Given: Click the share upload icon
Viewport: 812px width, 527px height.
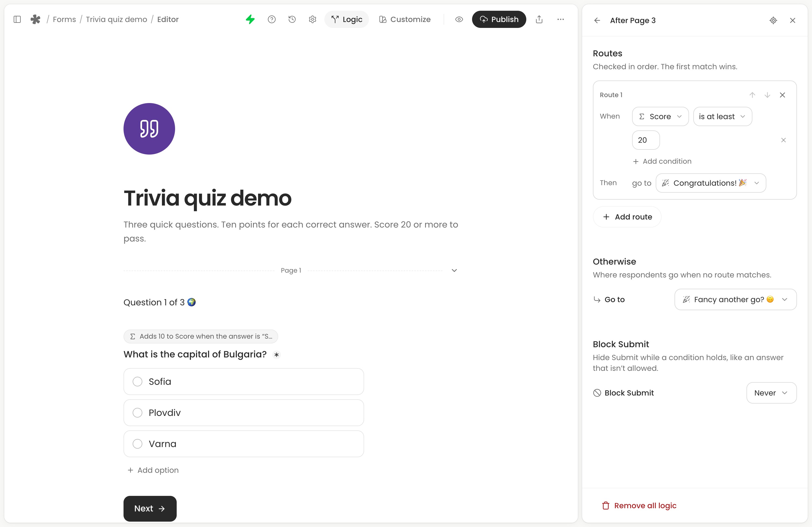Looking at the screenshot, I should tap(539, 19).
